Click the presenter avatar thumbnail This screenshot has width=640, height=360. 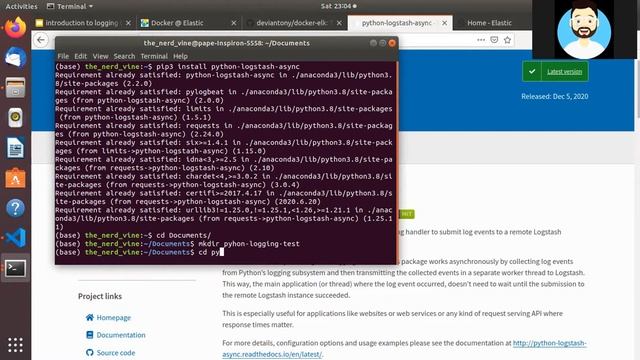(x=584, y=29)
